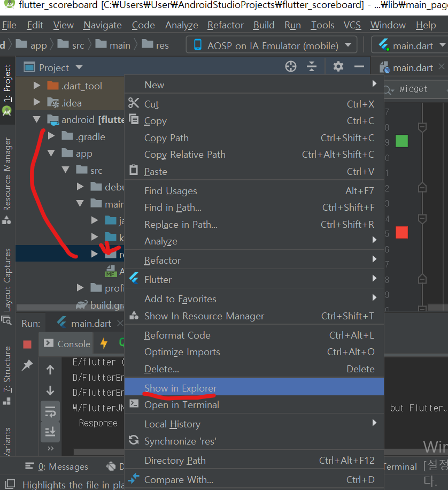Open the Refactor submenu in the context menu
This screenshot has height=490, width=448.
point(254,260)
